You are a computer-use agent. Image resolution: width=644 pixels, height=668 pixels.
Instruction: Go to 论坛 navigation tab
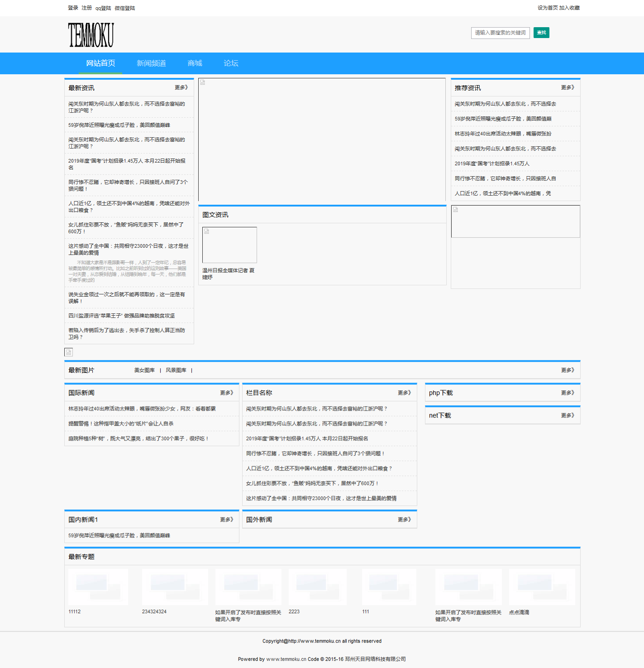click(x=231, y=63)
